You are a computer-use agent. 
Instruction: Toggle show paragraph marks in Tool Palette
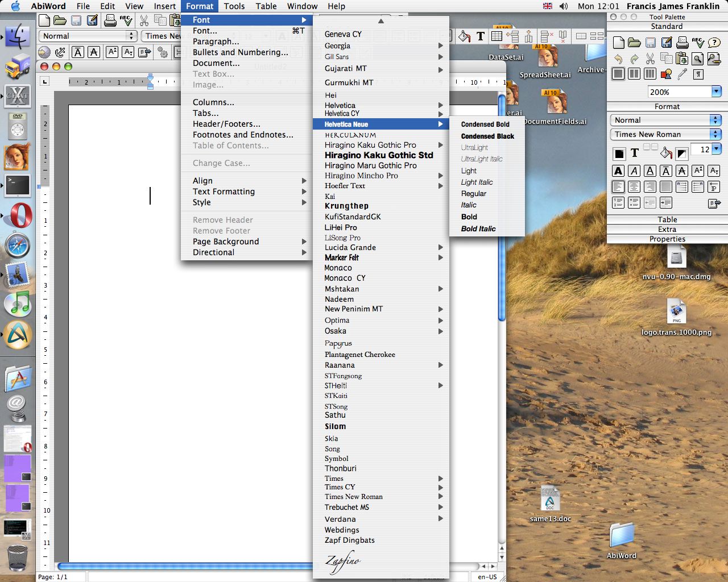(698, 73)
